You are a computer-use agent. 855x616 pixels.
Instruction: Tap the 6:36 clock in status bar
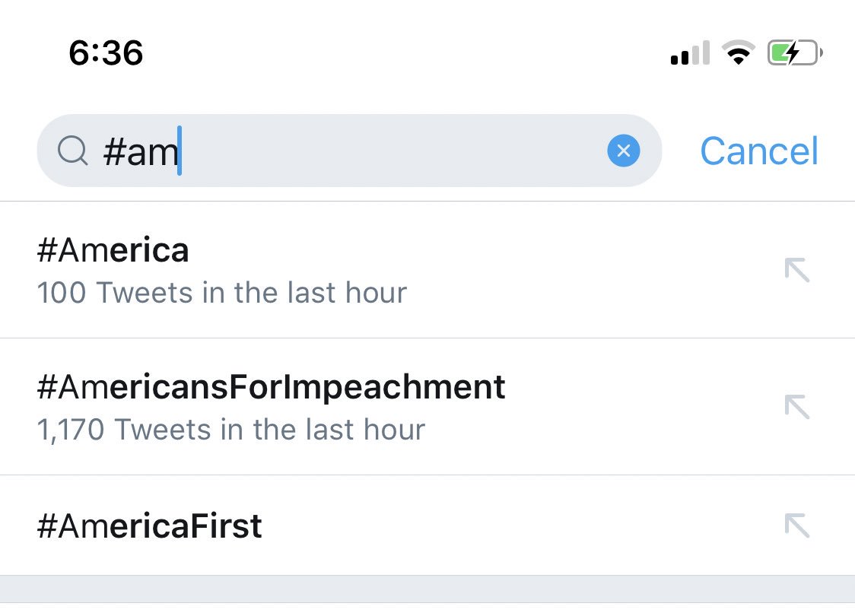click(106, 53)
